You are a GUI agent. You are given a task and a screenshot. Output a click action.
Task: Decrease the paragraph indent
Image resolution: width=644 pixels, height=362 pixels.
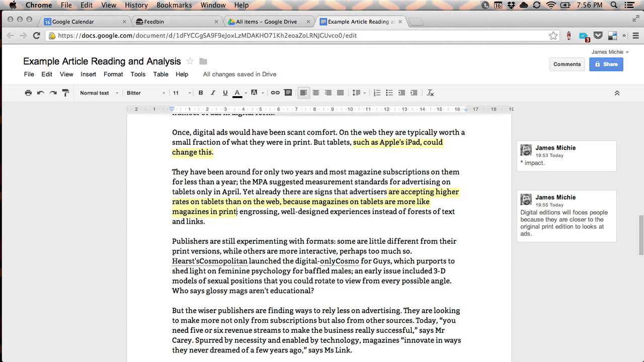[401, 93]
